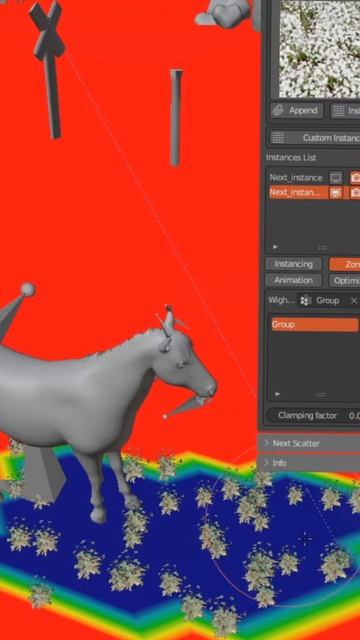The height and width of the screenshot is (640, 360).
Task: Click the grid icon on Custom Instance
Action: [x=278, y=138]
